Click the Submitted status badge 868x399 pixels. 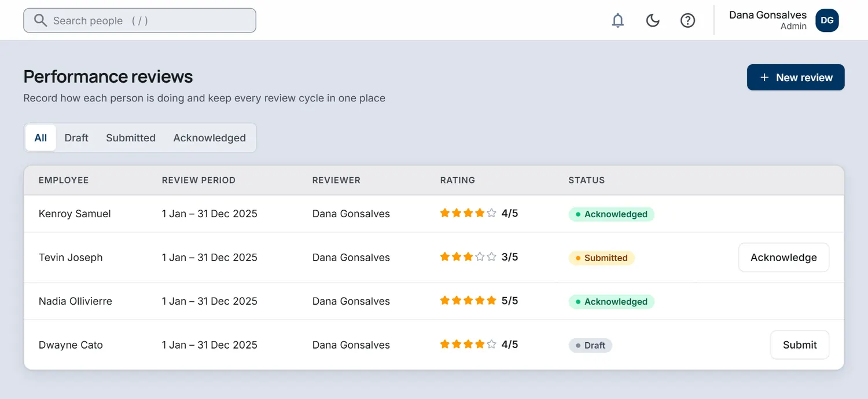pyautogui.click(x=602, y=258)
